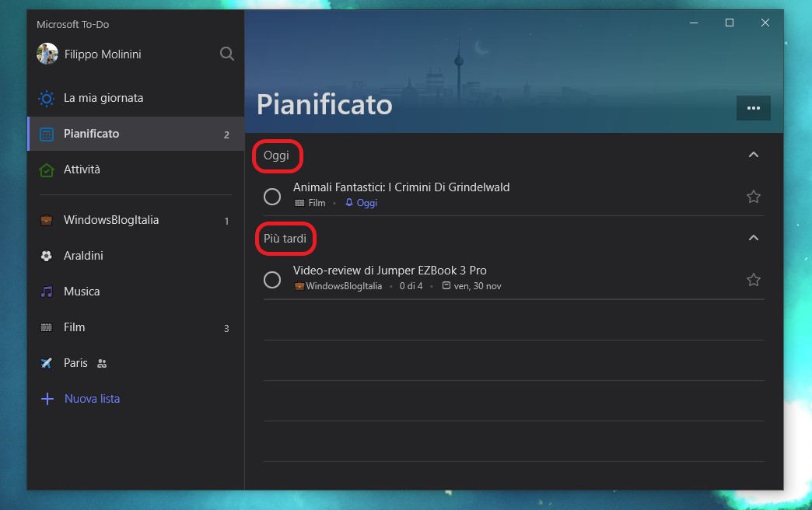Screen dimensions: 812x510
Task: Click the shared people icon next to Paris
Action: click(x=102, y=364)
